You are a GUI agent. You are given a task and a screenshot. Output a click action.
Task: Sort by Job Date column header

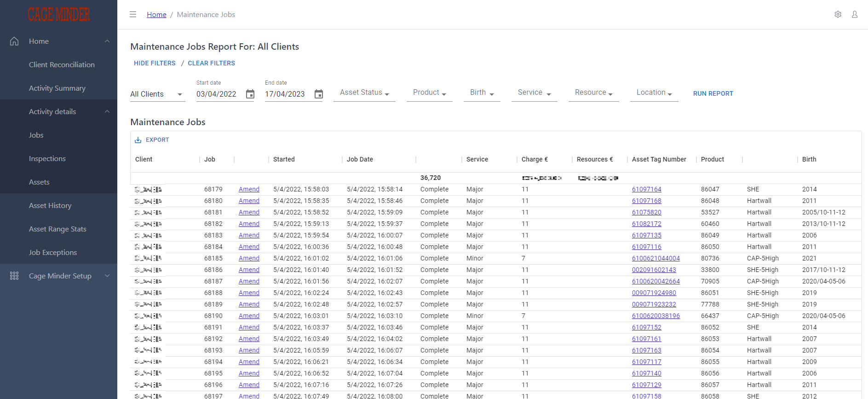[x=360, y=159]
